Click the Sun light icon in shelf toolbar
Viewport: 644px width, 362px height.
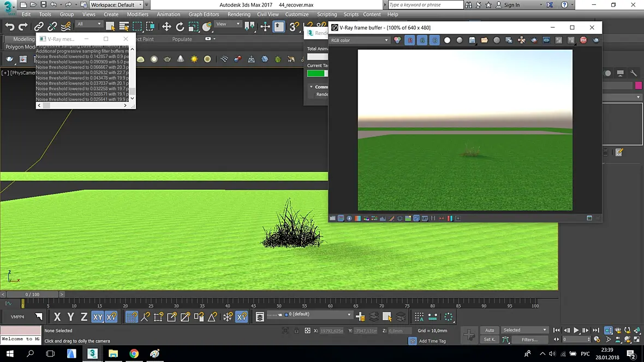click(x=194, y=59)
